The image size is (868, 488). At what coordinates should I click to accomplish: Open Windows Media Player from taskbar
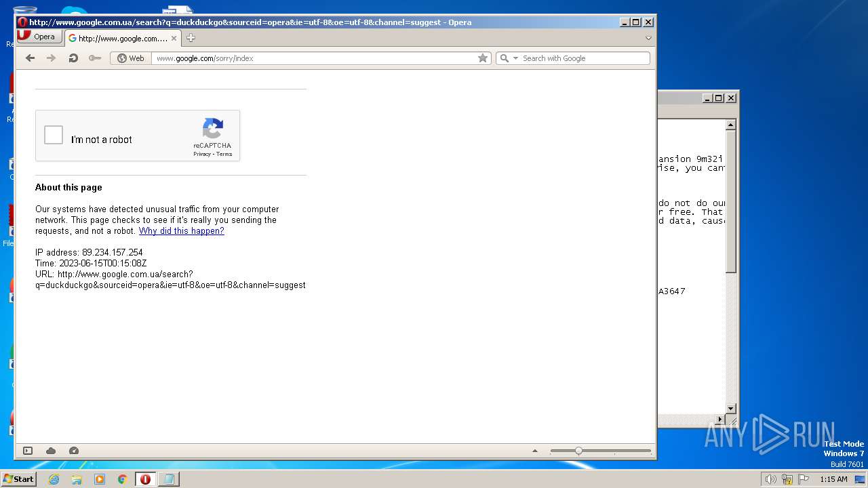100,479
